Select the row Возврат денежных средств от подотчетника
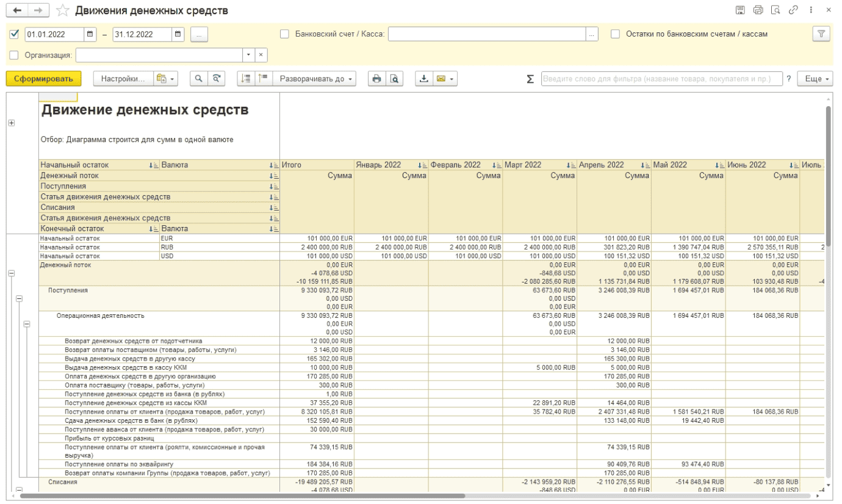 159,341
